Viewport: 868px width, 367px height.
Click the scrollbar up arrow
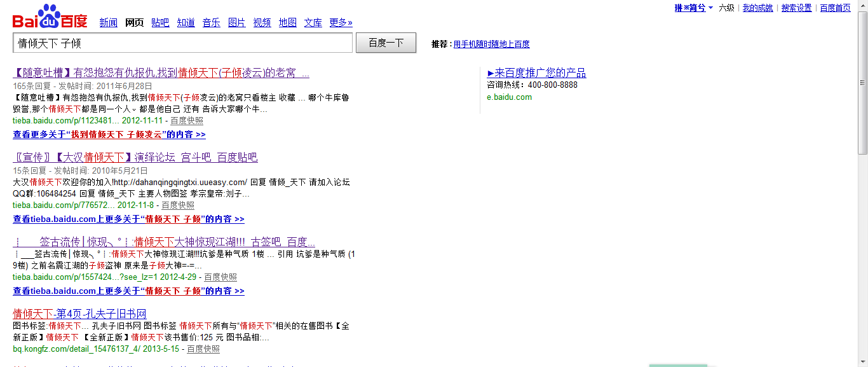[x=862, y=6]
